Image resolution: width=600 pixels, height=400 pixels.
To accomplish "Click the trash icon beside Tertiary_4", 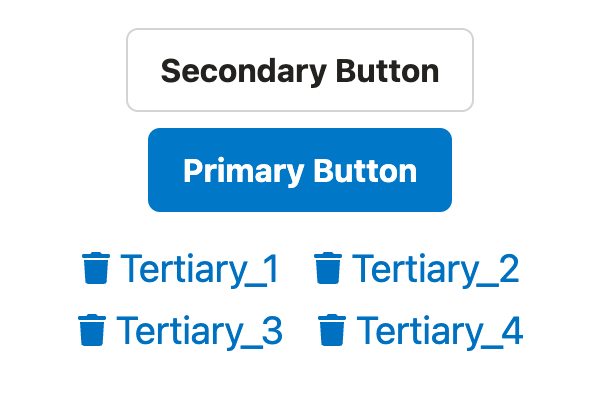I will [x=332, y=330].
